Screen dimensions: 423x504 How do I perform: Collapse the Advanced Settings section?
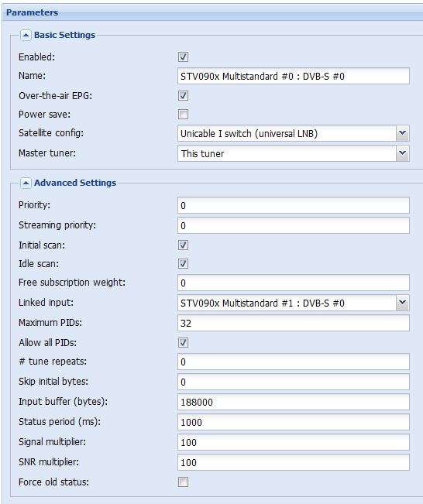click(26, 183)
